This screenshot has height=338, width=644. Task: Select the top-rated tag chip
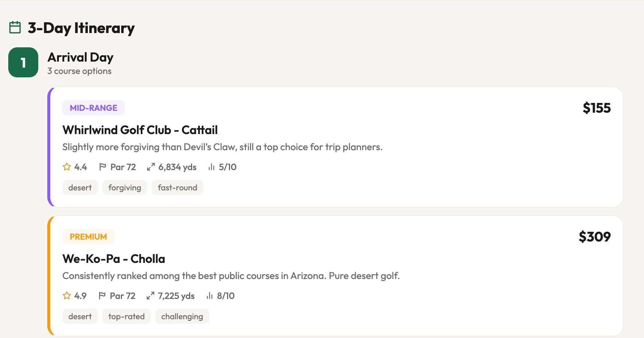(126, 316)
